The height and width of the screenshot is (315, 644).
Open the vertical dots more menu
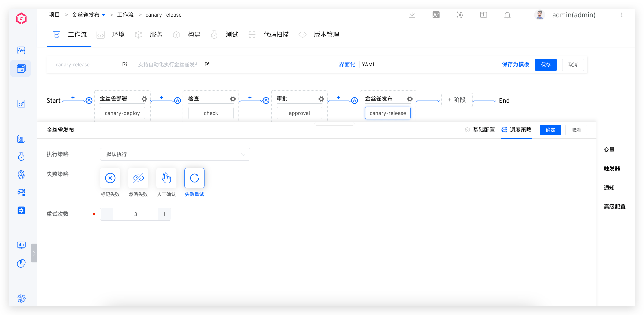[622, 15]
